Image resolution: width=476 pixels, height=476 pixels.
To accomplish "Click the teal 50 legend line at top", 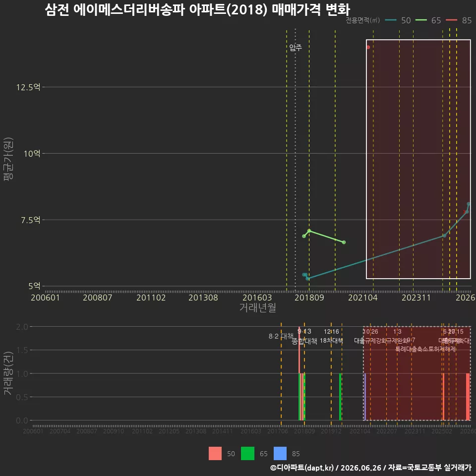I will pos(391,20).
